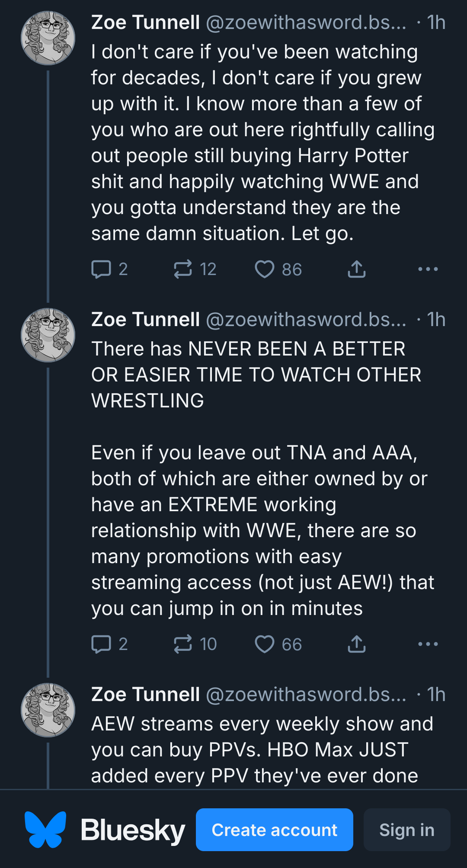467x868 pixels.
Task: Open three-dot menu on the second post
Action: point(428,644)
